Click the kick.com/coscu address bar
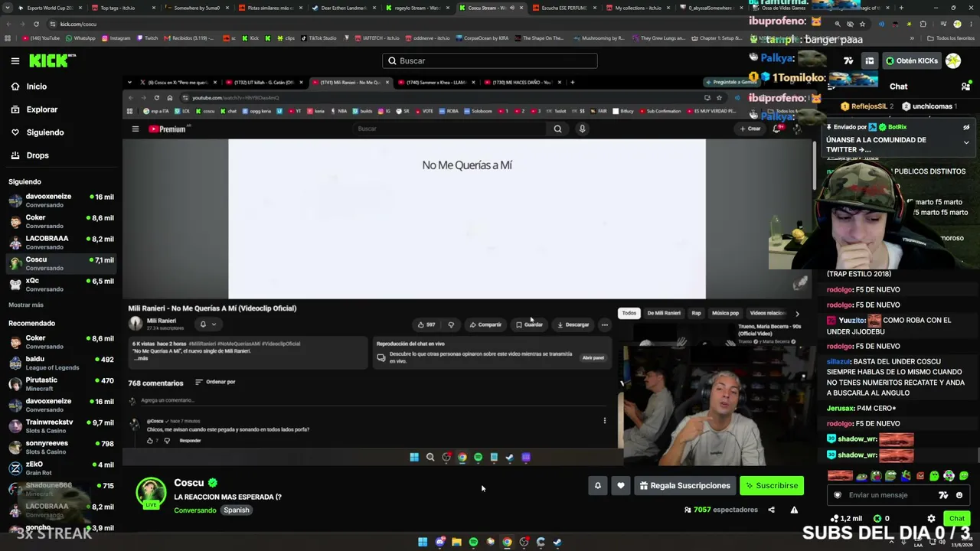 coord(429,24)
